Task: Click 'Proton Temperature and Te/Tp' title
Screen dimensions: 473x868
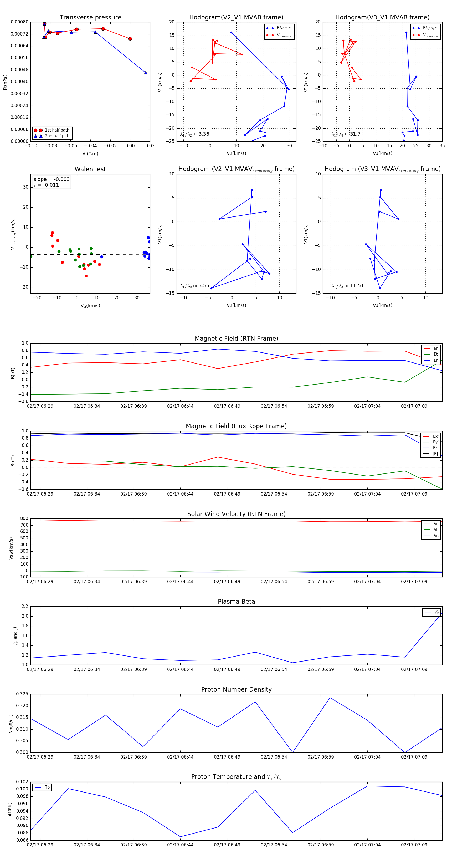Action: pyautogui.click(x=236, y=777)
